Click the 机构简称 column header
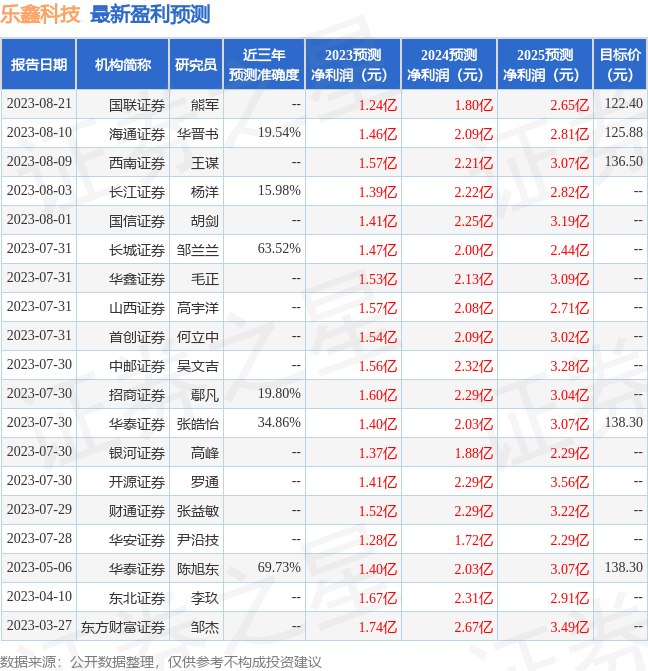Viewport: 648px width, 671px height. [x=123, y=65]
